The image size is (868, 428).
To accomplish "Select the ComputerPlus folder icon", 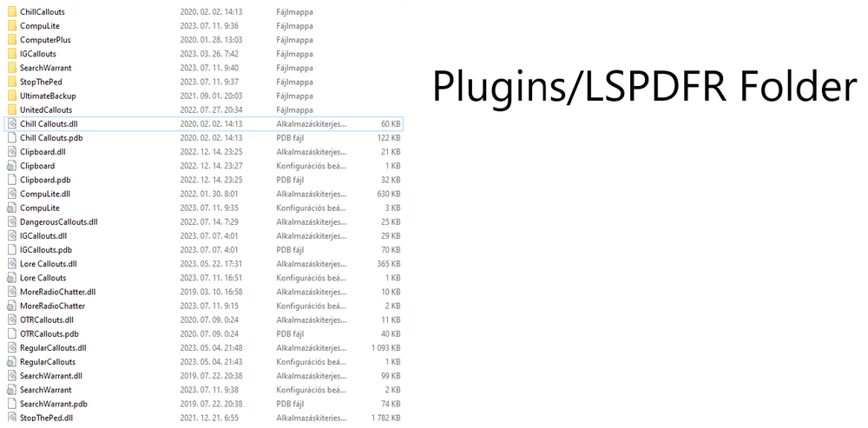I will click(x=11, y=40).
